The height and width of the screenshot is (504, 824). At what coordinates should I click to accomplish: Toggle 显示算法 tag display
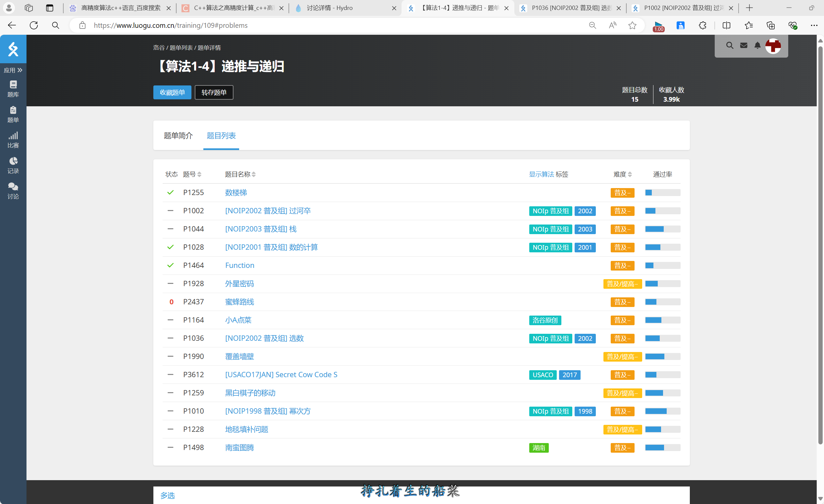coord(541,174)
